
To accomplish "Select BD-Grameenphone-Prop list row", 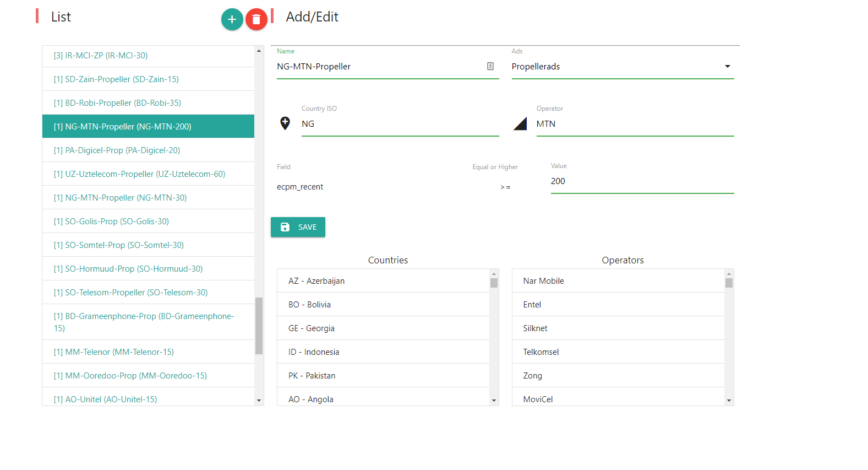I will (148, 322).
